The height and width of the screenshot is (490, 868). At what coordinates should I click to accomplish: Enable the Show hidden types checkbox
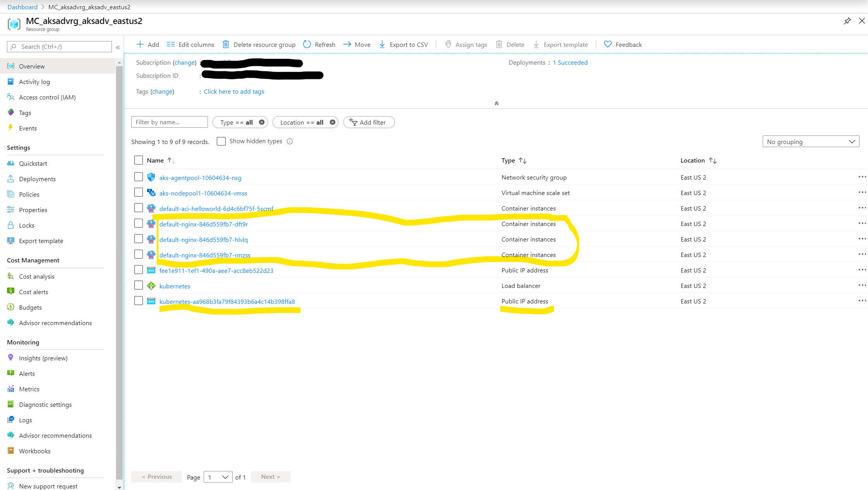click(221, 141)
